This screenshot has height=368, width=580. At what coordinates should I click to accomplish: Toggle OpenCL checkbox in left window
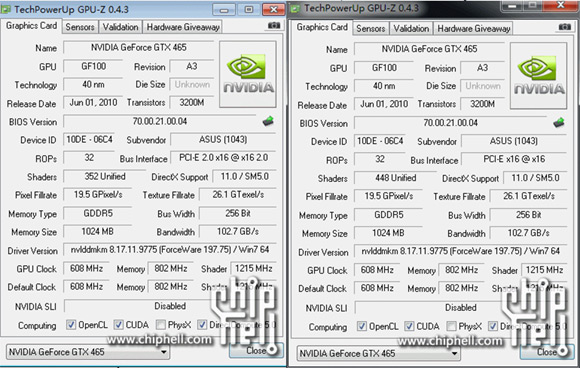71,325
